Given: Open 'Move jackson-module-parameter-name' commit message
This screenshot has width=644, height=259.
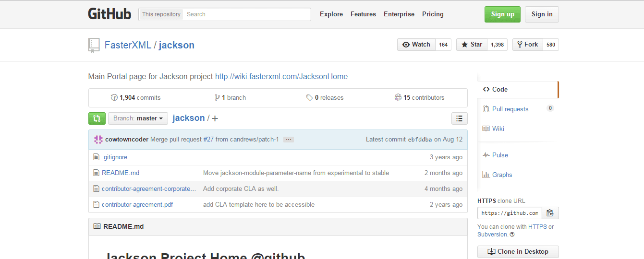Looking at the screenshot, I should [x=296, y=173].
